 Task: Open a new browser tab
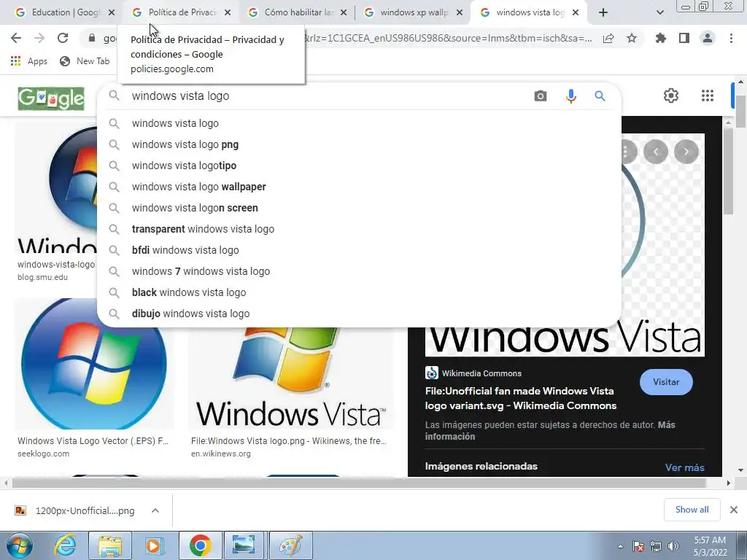pyautogui.click(x=603, y=13)
